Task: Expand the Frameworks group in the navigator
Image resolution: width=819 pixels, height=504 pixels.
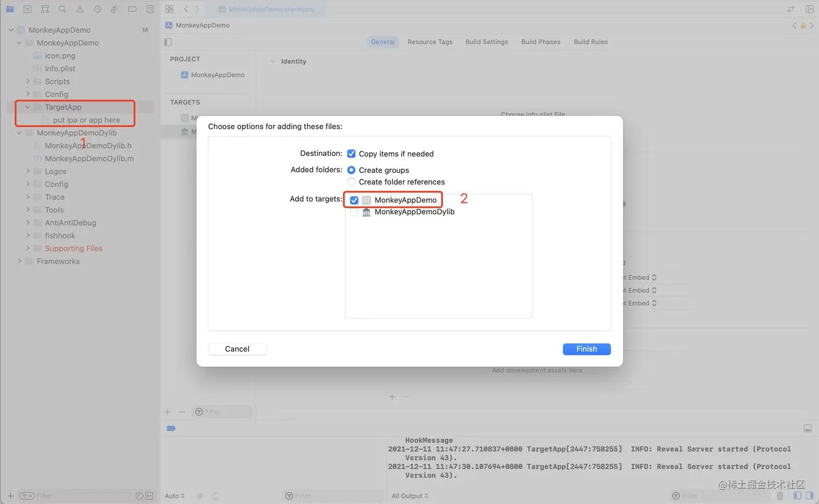Action: (20, 261)
